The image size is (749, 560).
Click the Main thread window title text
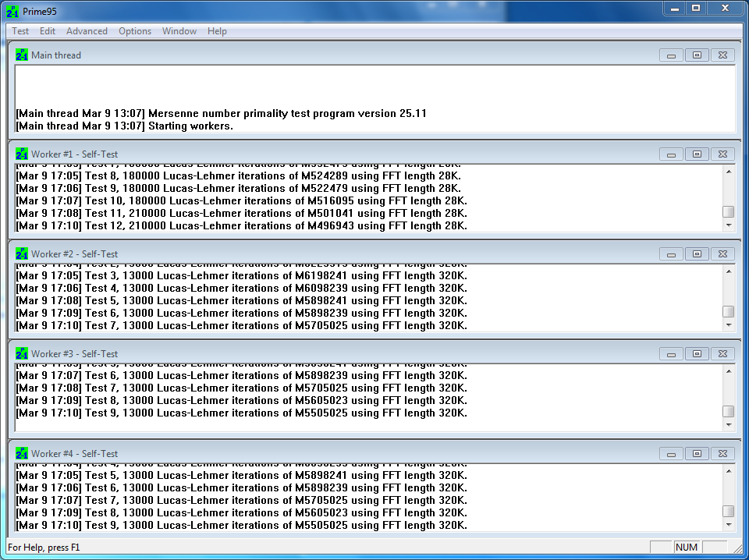coord(56,55)
